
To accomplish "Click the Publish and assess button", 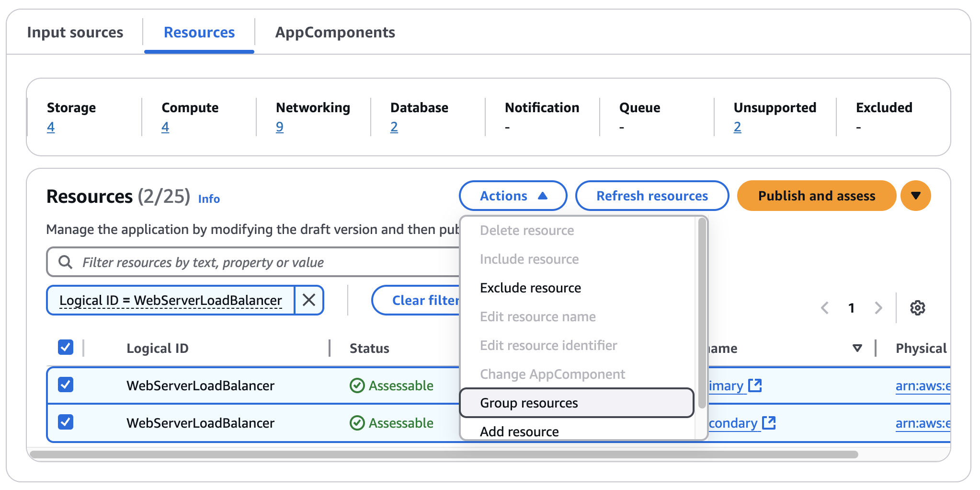I will pos(816,196).
